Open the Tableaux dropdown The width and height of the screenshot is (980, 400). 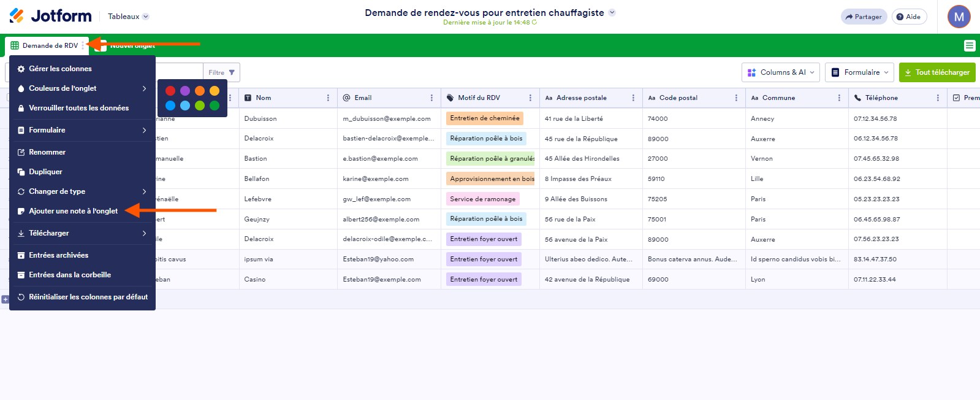128,17
